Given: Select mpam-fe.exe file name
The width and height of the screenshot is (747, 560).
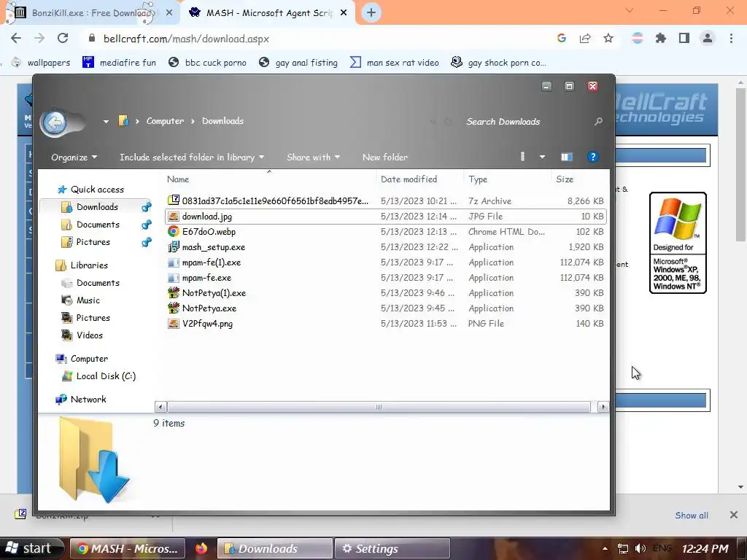Looking at the screenshot, I should click(206, 278).
